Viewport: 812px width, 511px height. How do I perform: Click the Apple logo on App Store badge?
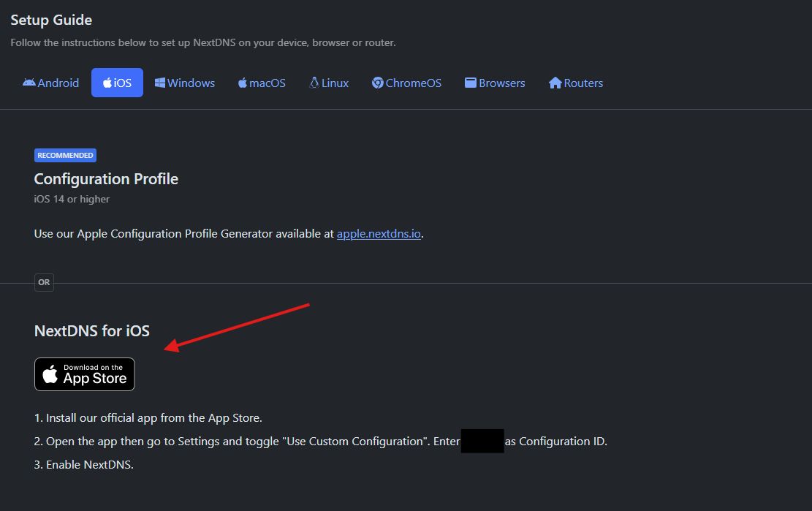pyautogui.click(x=50, y=375)
